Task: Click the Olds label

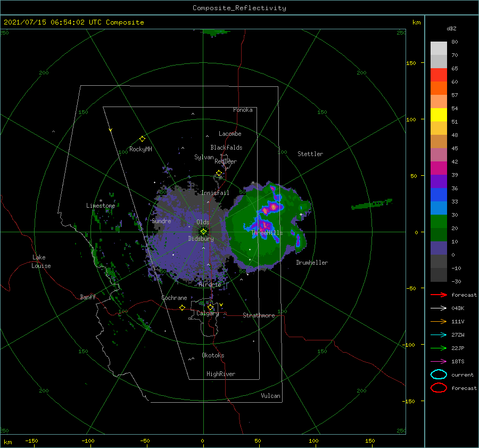Action: (203, 222)
